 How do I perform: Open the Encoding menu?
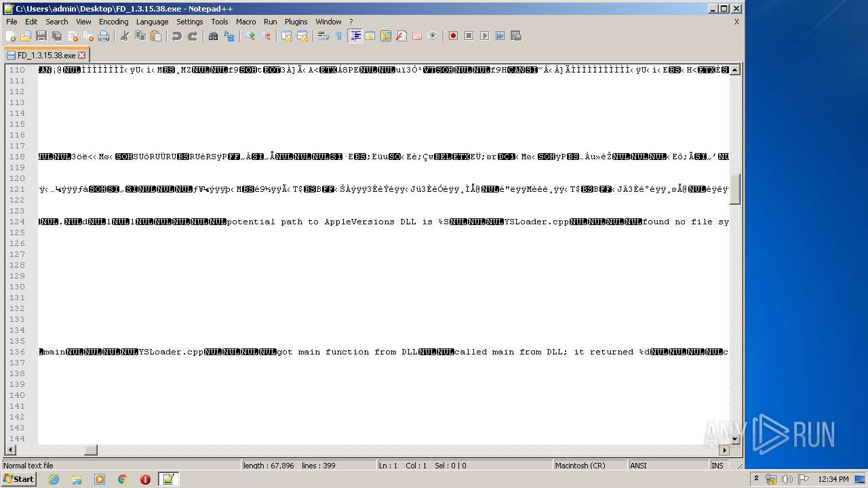(113, 22)
